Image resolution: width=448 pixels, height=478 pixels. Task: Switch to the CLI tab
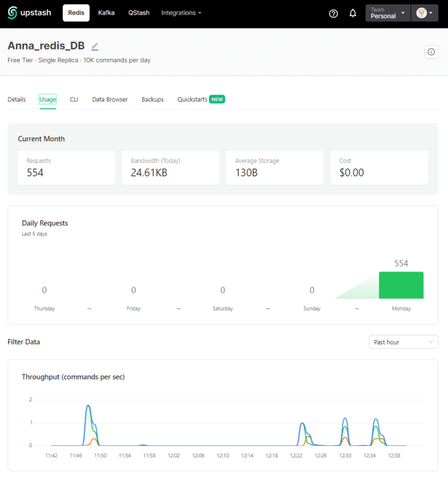tap(74, 100)
